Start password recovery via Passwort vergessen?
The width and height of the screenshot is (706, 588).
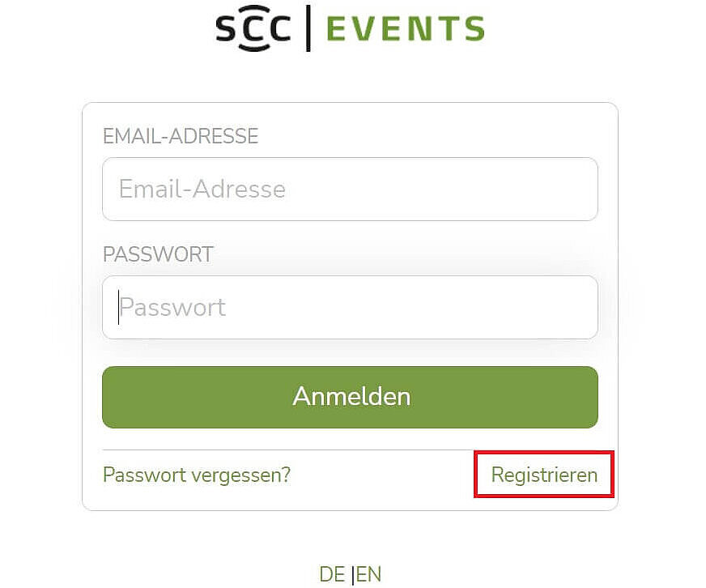[197, 475]
